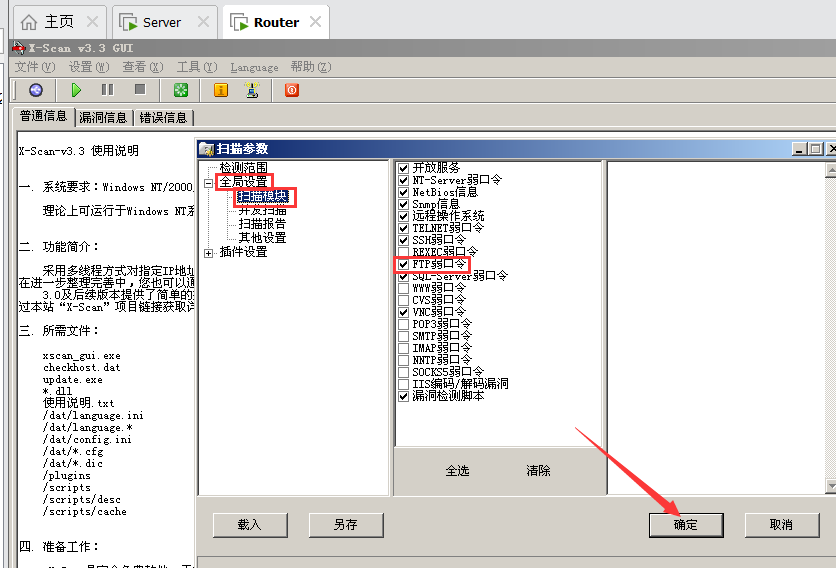Screen dimensions: 836x568
Task: Click scrollbar up arrow in description pane
Action: pos(831,170)
